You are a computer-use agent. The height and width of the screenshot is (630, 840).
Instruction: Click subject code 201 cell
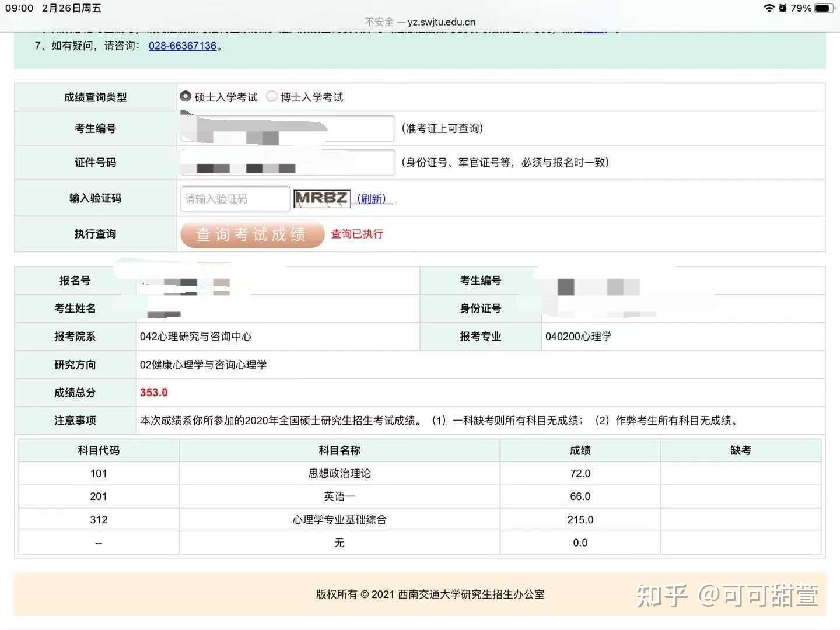(x=99, y=496)
